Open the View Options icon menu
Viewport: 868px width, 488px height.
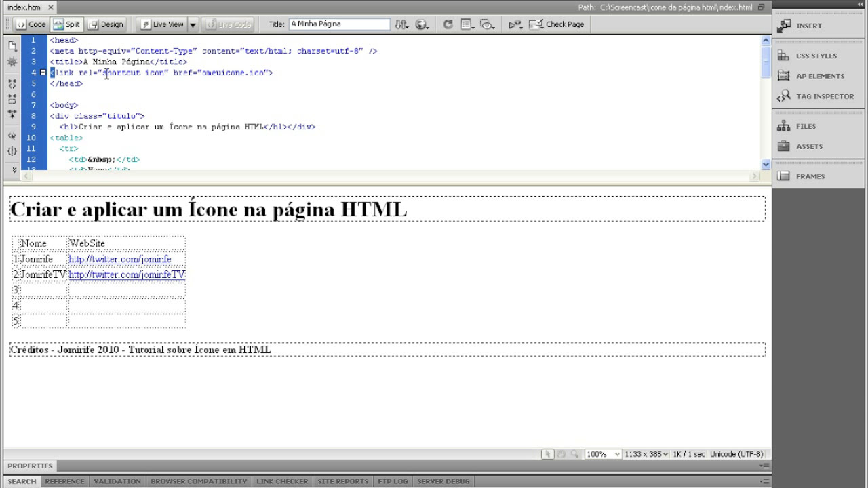coord(467,24)
